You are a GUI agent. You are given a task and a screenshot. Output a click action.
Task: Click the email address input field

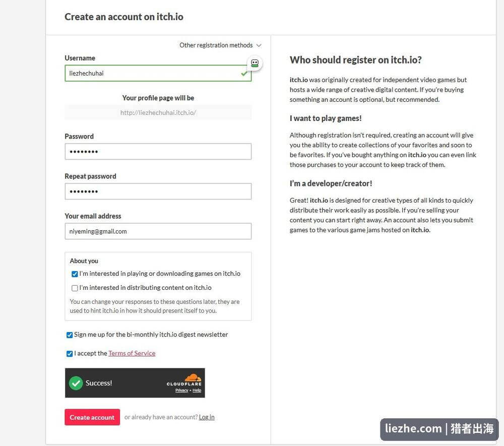pyautogui.click(x=158, y=231)
